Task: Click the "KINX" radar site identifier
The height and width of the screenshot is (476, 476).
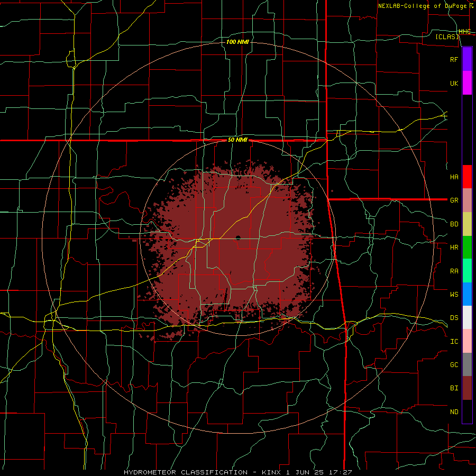Action: pos(271,472)
